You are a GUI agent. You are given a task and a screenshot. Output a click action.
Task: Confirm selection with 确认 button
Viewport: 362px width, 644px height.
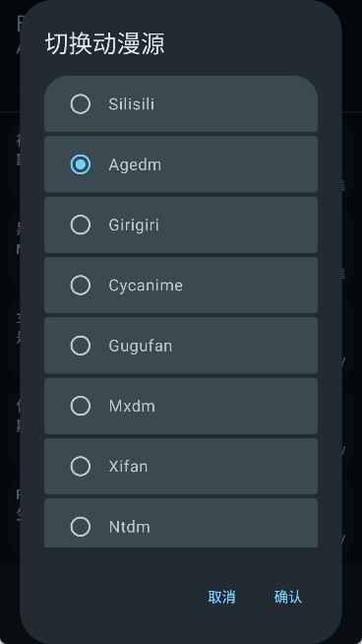[288, 597]
